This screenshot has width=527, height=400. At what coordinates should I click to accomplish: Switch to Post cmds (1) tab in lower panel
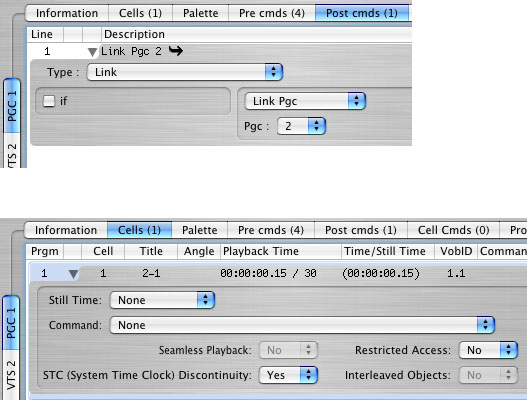[361, 230]
